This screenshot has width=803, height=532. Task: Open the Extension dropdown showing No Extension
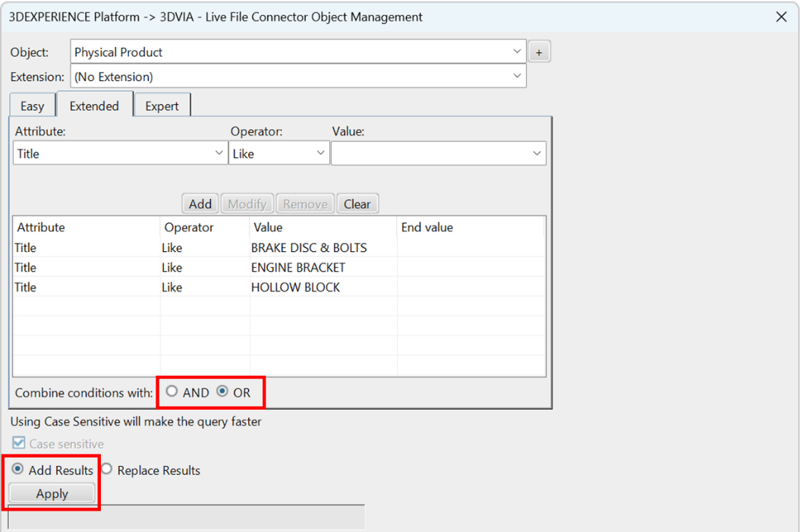[298, 77]
